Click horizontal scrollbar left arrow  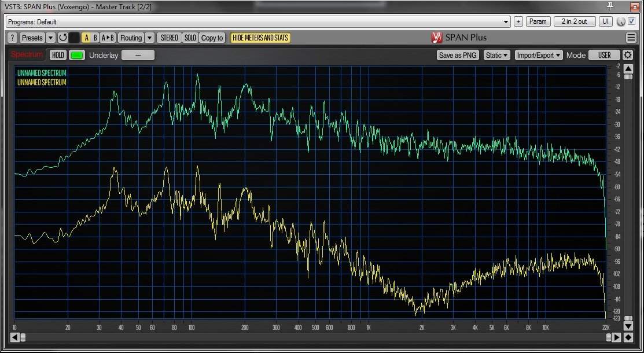point(14,337)
